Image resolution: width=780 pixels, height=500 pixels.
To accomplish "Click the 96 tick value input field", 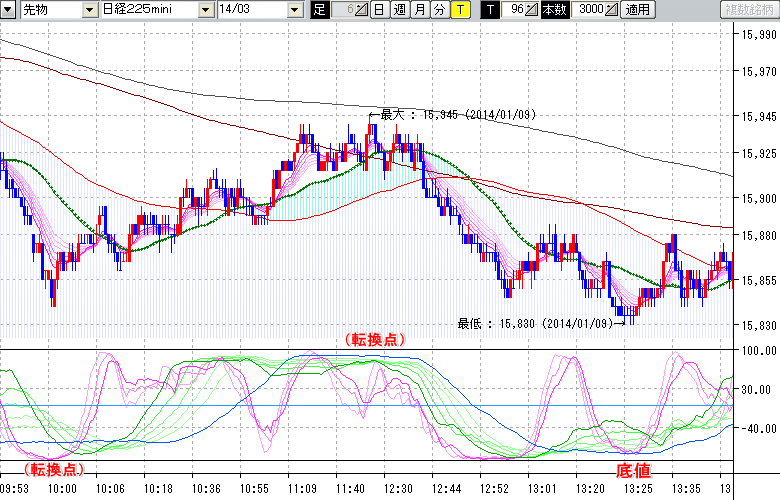I will (513, 10).
